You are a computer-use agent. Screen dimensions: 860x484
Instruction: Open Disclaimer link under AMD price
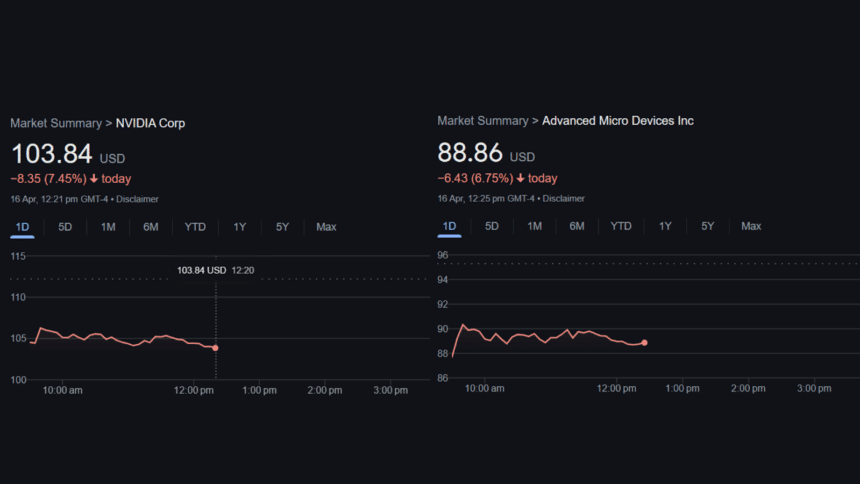pos(563,199)
